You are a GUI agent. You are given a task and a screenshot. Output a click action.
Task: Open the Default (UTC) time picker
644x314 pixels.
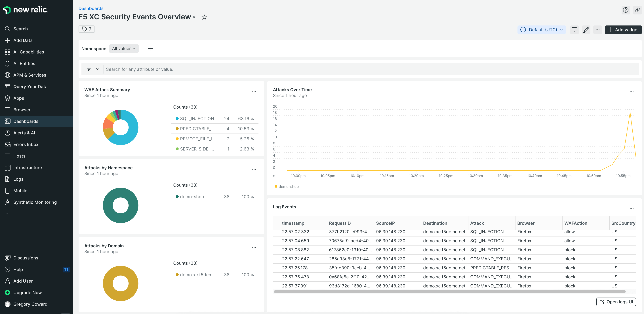pos(542,30)
